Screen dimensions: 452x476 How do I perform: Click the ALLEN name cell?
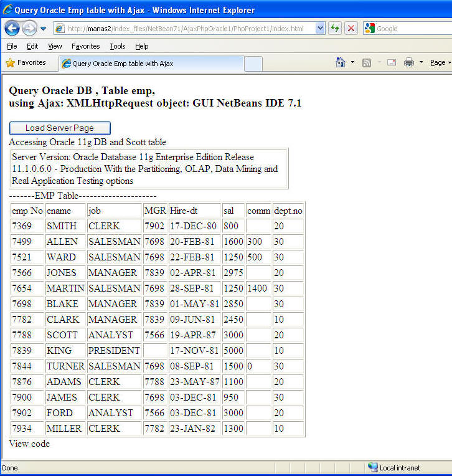pyautogui.click(x=65, y=242)
